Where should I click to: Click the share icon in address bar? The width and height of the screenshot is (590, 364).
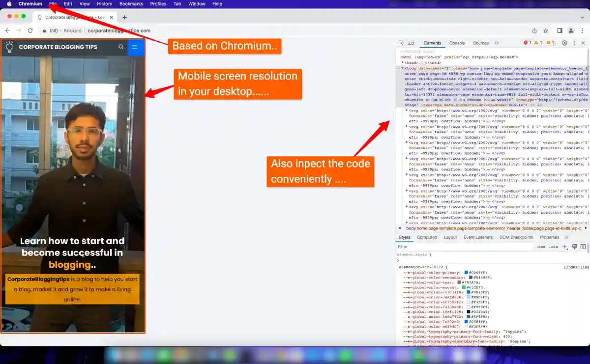pos(534,30)
